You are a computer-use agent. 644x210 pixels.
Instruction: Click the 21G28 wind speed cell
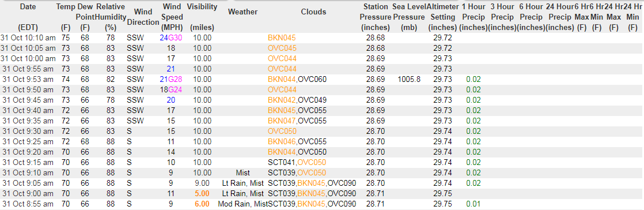[171, 79]
